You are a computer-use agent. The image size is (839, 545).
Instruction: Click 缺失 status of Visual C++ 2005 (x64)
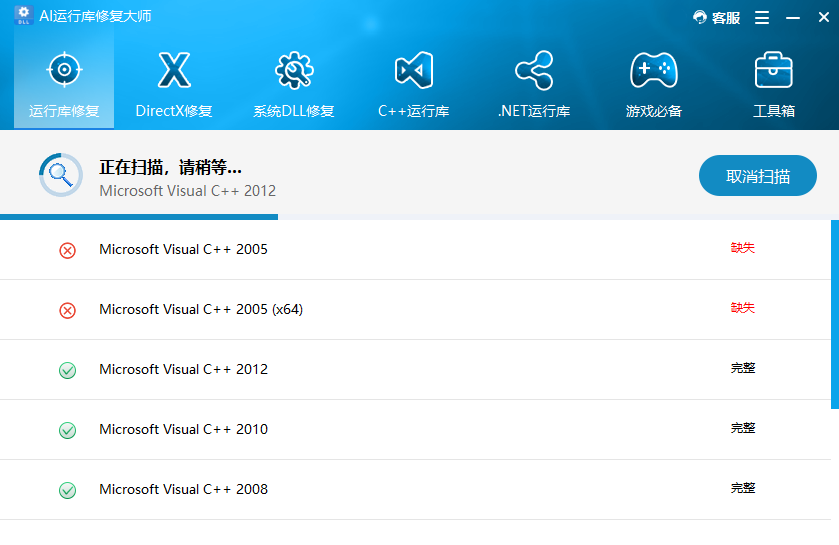pyautogui.click(x=743, y=308)
